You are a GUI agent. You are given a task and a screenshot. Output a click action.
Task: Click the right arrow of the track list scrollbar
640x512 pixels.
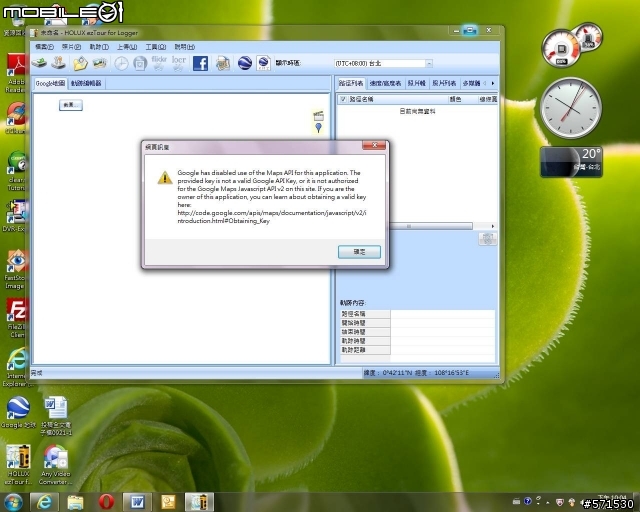click(493, 226)
